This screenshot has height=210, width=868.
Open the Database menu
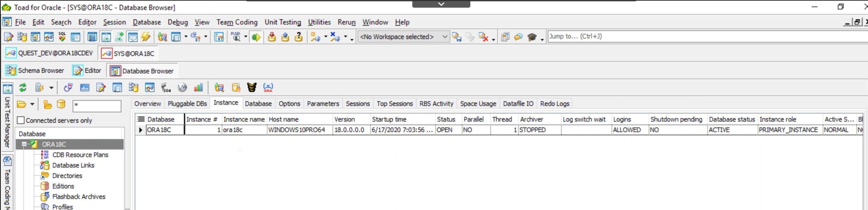[147, 22]
